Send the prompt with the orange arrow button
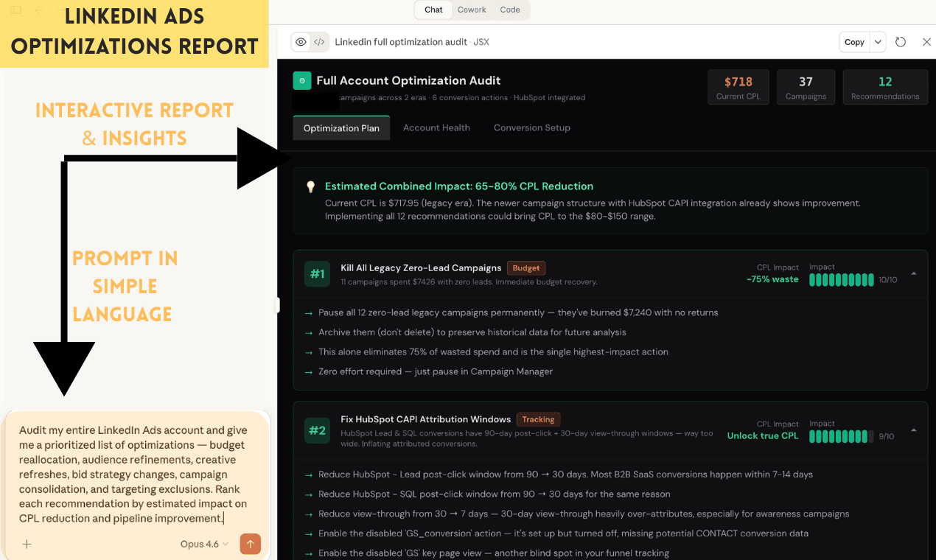 [x=250, y=544]
